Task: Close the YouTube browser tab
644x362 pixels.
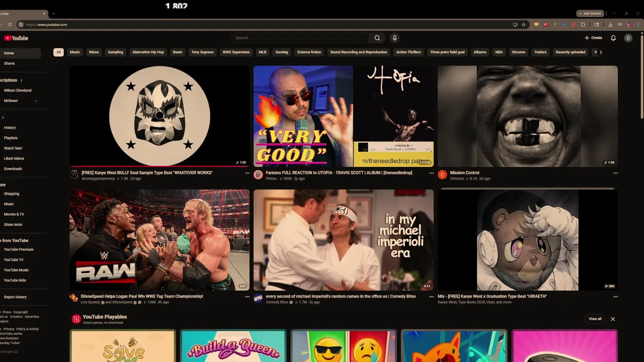Action: pos(44,14)
